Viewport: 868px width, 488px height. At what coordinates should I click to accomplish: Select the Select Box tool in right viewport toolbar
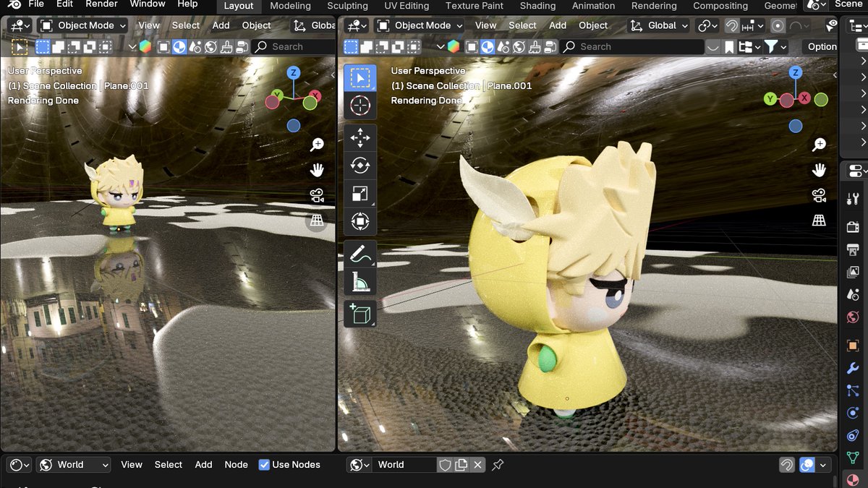359,78
